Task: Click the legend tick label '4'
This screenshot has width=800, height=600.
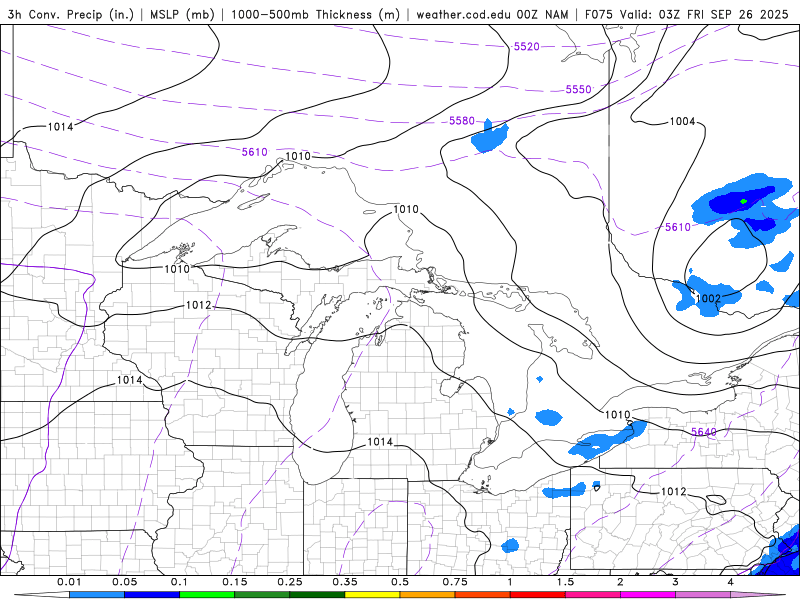Action: pyautogui.click(x=731, y=582)
